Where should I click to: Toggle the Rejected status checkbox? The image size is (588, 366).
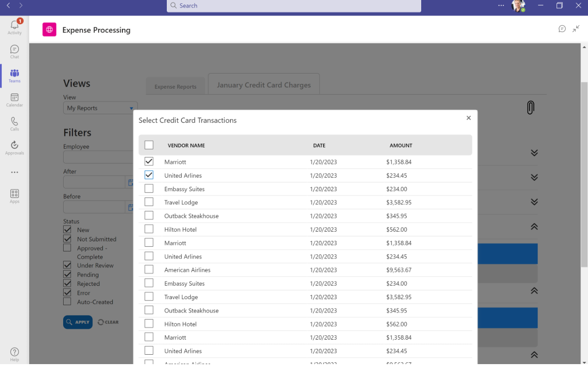pyautogui.click(x=67, y=283)
